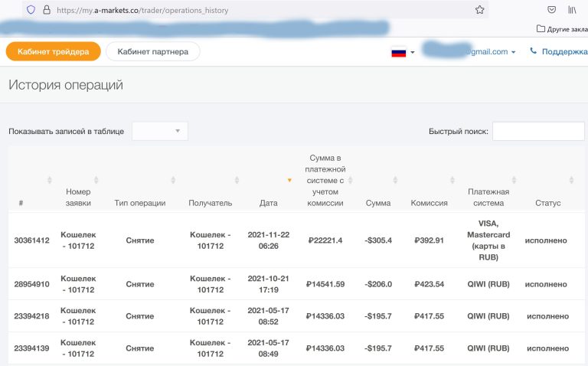Image resolution: width=588 pixels, height=366 pixels.
Task: Click the Russian flag language icon
Action: [x=398, y=52]
